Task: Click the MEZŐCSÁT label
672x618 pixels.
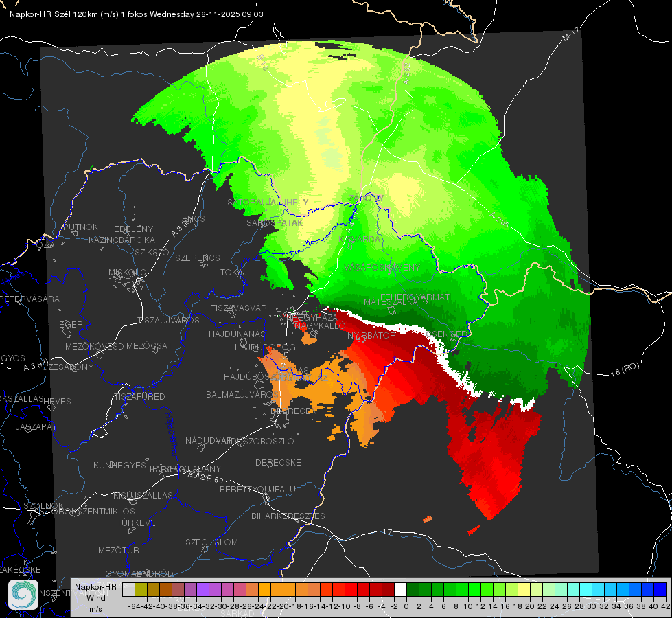Action: pyautogui.click(x=149, y=345)
